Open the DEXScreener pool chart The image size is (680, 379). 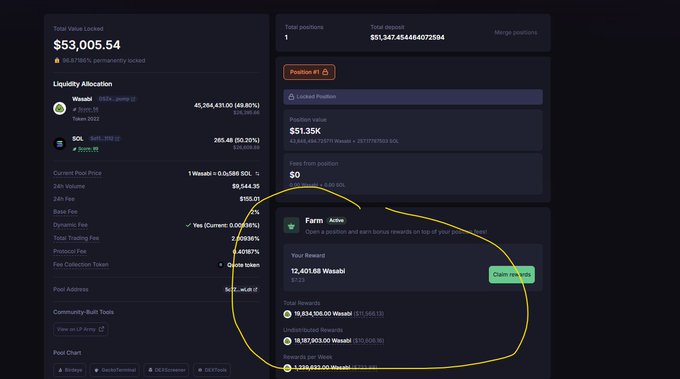pyautogui.click(x=166, y=370)
